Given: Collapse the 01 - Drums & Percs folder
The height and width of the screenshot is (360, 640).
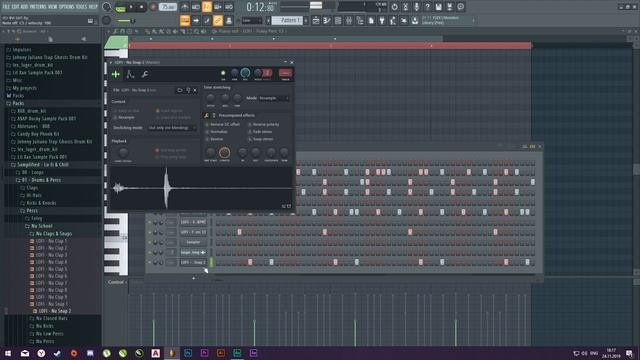Looking at the screenshot, I should [x=38, y=180].
